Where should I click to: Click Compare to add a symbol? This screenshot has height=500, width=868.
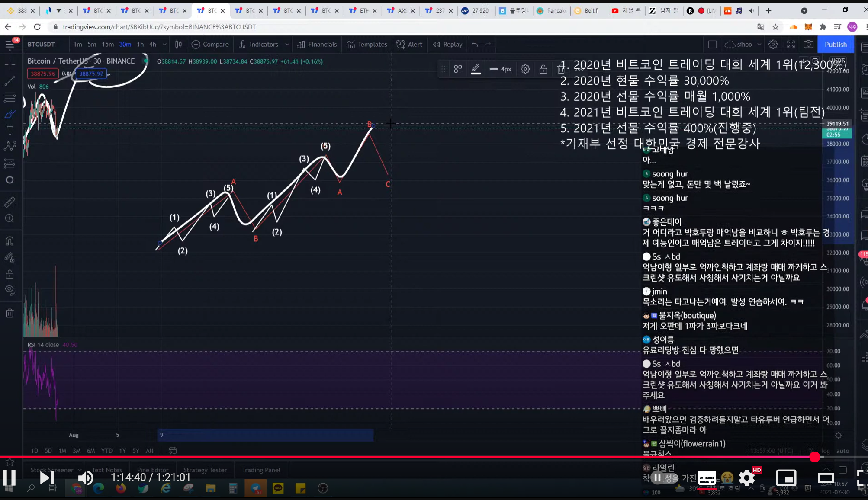coord(210,44)
